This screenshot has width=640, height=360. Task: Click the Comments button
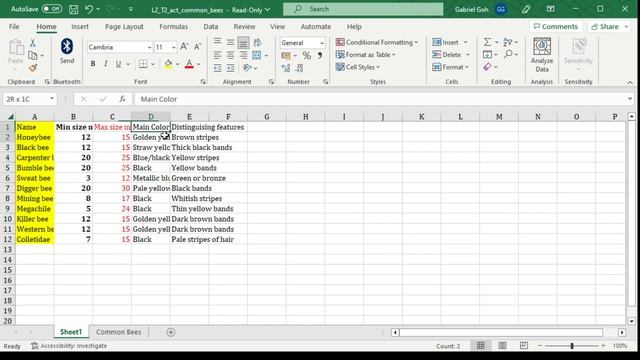(556, 27)
